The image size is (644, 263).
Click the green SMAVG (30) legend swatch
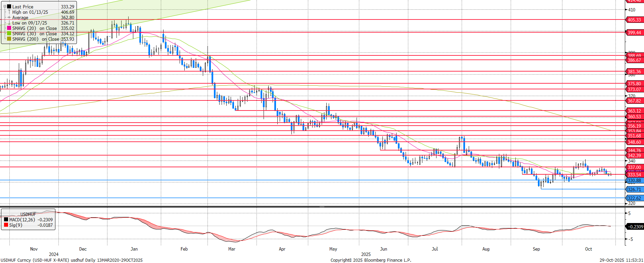tap(9, 34)
